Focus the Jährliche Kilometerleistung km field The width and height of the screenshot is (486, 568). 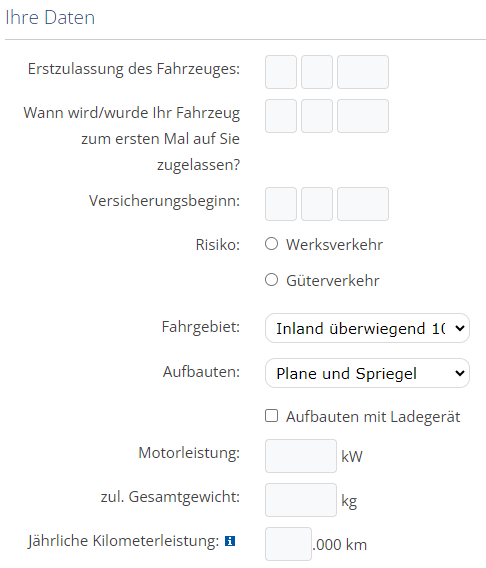(289, 544)
